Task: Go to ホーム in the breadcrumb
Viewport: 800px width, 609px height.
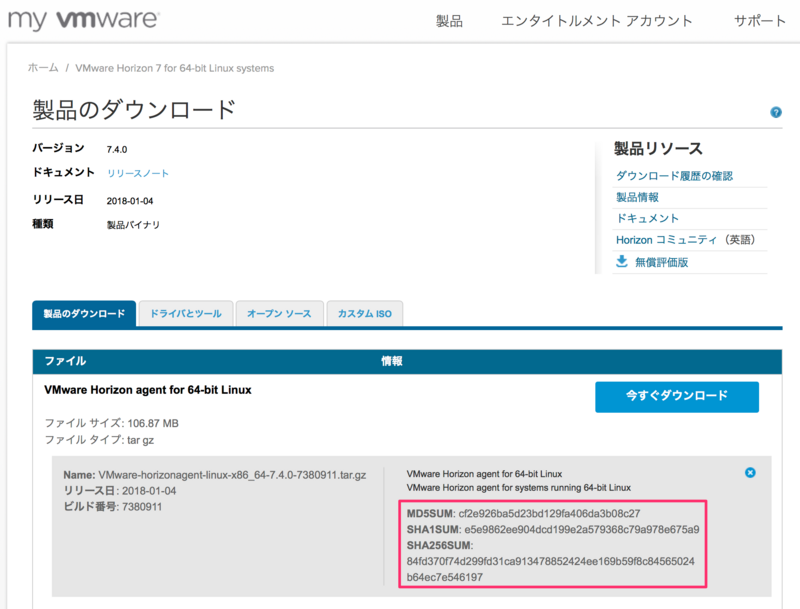Action: click(x=43, y=68)
